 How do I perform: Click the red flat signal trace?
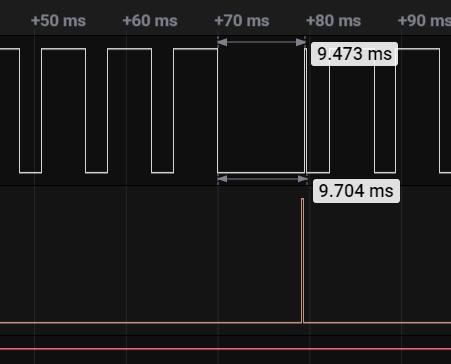click(x=225, y=349)
